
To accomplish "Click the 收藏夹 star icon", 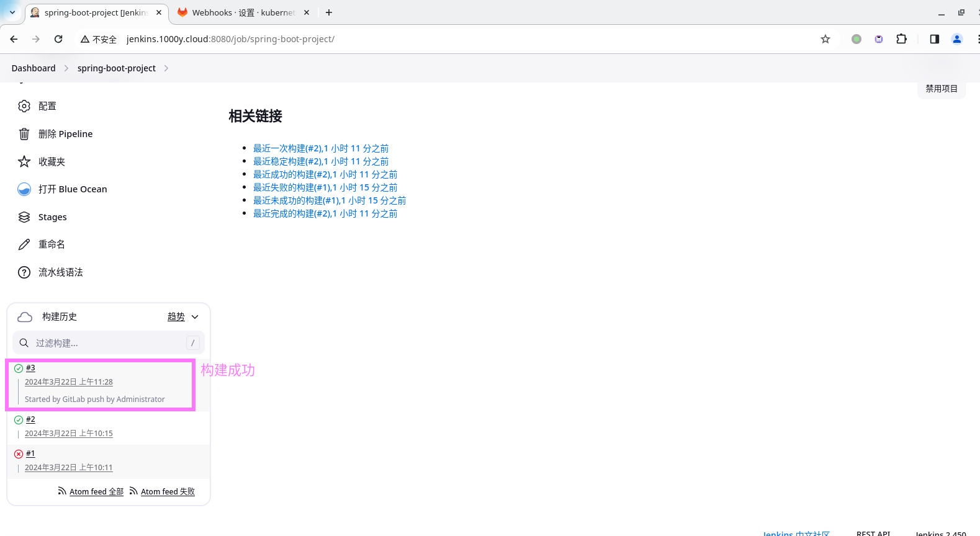I will [24, 161].
